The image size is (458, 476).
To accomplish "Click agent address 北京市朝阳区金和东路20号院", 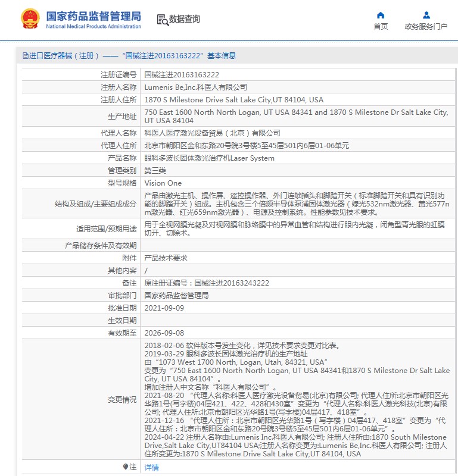I will (247, 145).
